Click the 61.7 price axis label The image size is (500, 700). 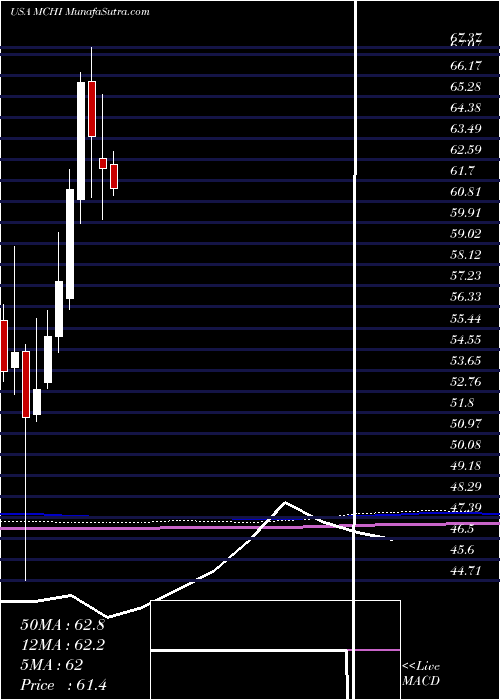tap(463, 171)
